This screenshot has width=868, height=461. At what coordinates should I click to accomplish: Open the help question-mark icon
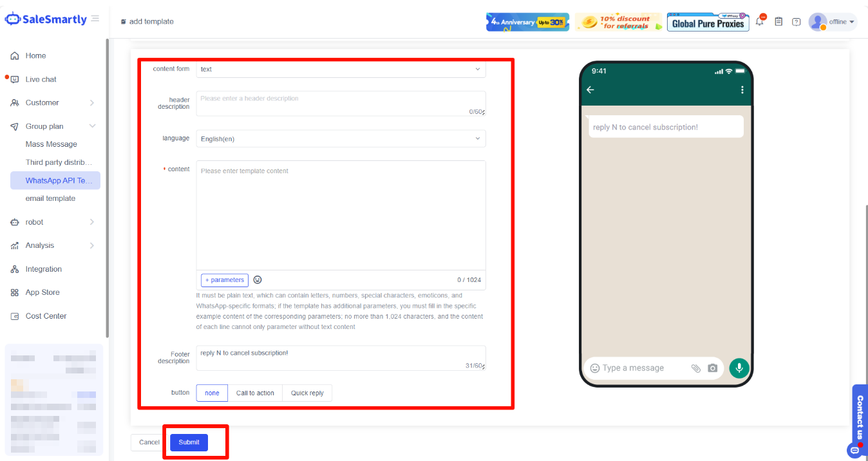pos(797,22)
